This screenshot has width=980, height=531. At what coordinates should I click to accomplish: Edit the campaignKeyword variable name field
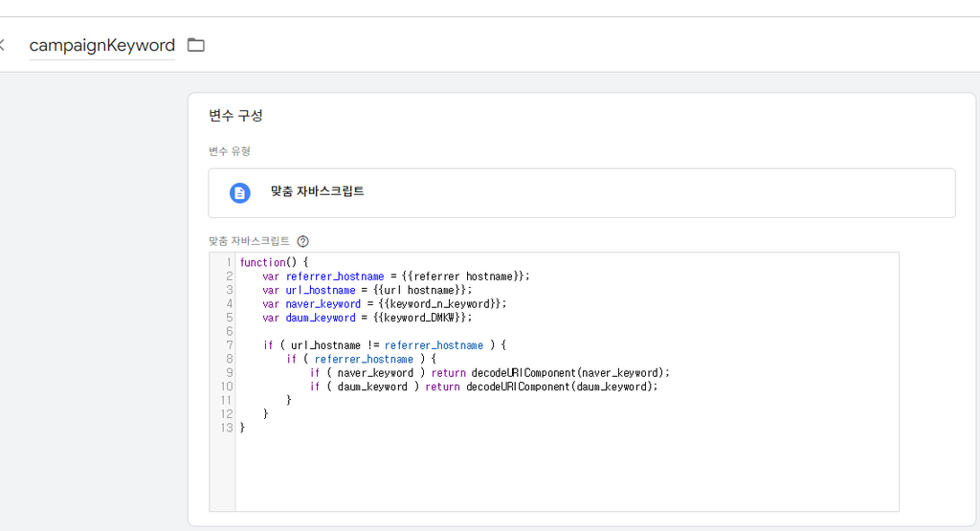[101, 46]
